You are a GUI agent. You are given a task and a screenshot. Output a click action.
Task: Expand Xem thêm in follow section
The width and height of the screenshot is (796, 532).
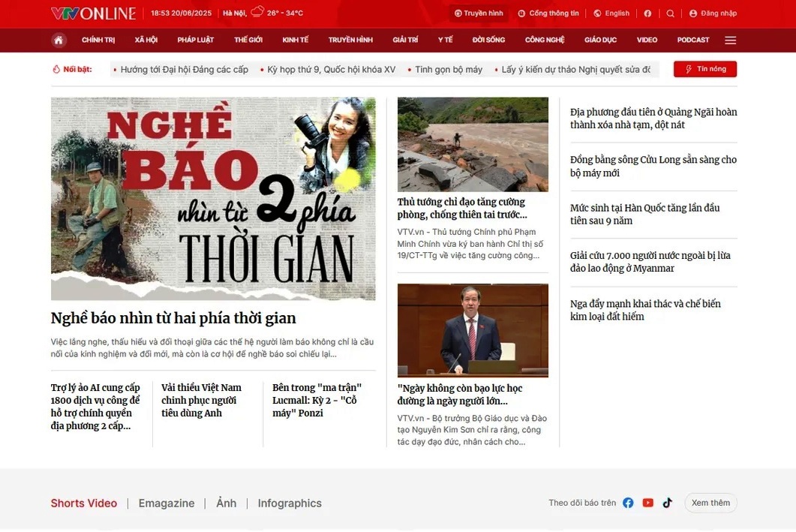pyautogui.click(x=710, y=503)
